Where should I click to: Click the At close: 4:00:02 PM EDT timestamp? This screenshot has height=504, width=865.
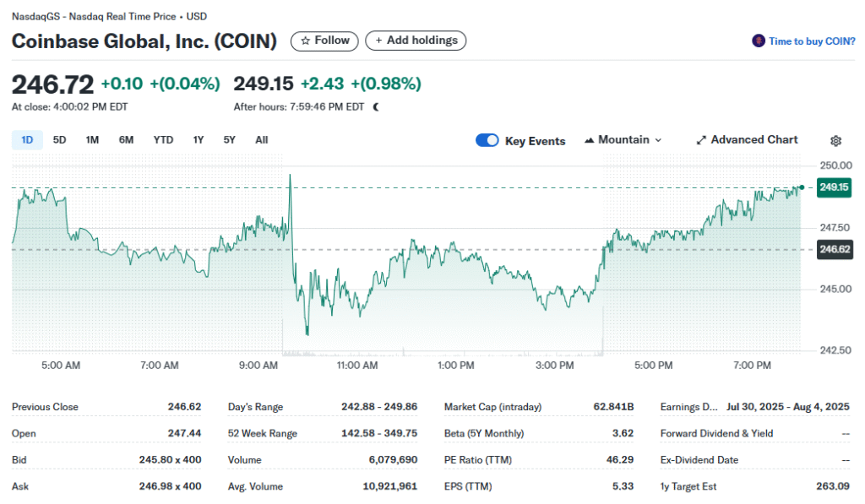tap(69, 107)
